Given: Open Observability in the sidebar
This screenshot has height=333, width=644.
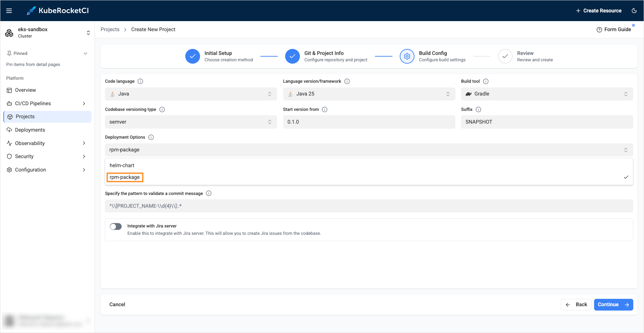Looking at the screenshot, I should tap(47, 143).
